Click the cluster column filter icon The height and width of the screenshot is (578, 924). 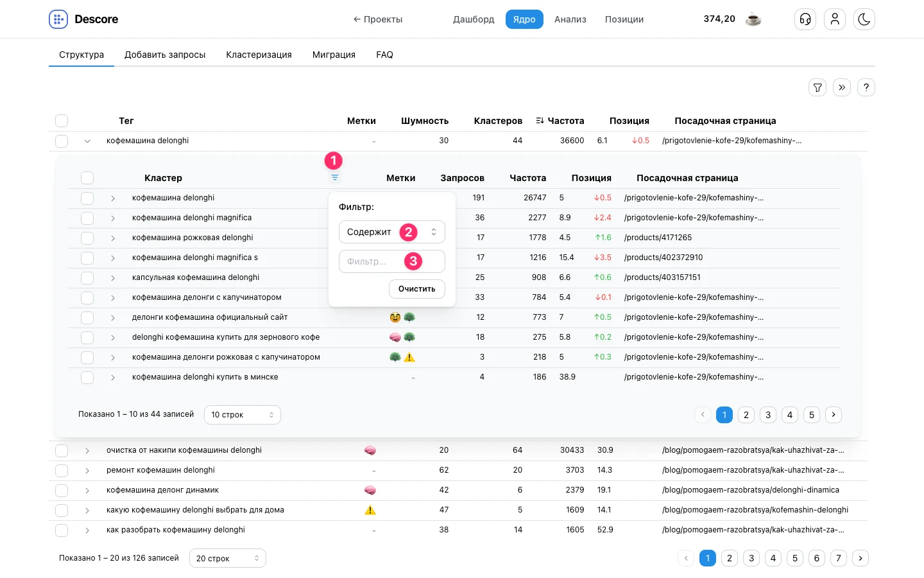[x=335, y=178]
